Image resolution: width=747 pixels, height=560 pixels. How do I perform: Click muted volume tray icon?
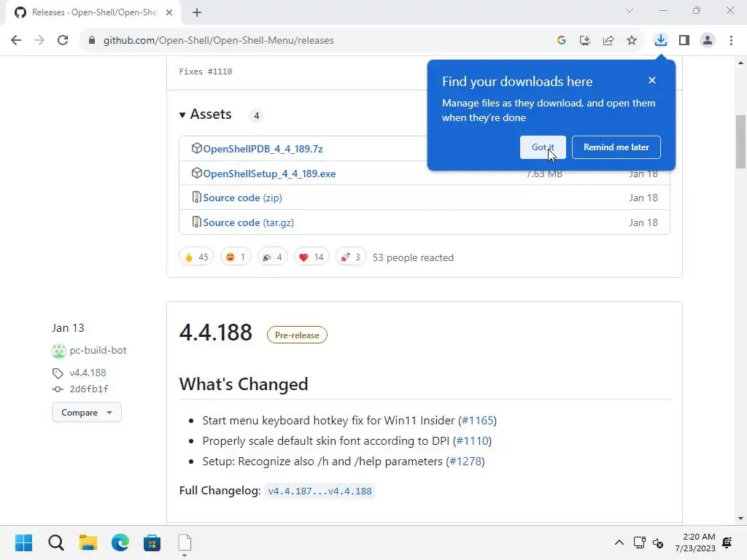[x=658, y=542]
